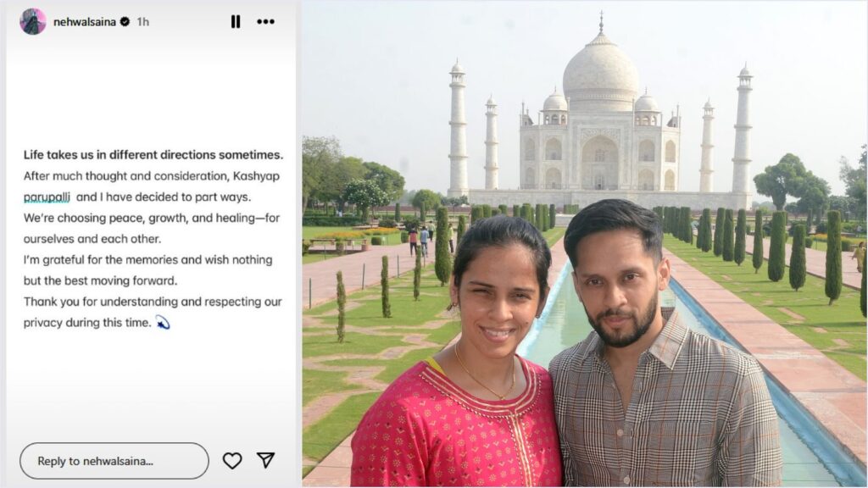The width and height of the screenshot is (868, 488).
Task: Click 'Thank you for understanding' sentence
Action: tap(153, 302)
